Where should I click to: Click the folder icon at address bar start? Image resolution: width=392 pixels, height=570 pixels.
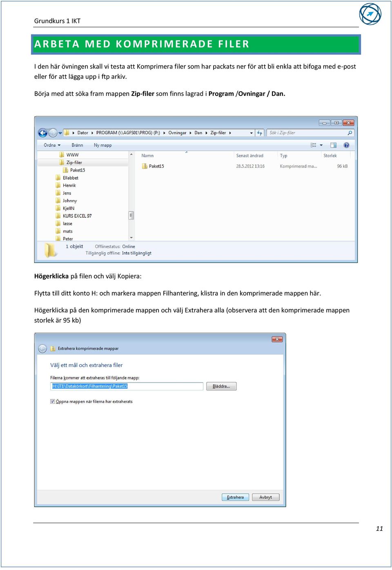tap(67, 133)
